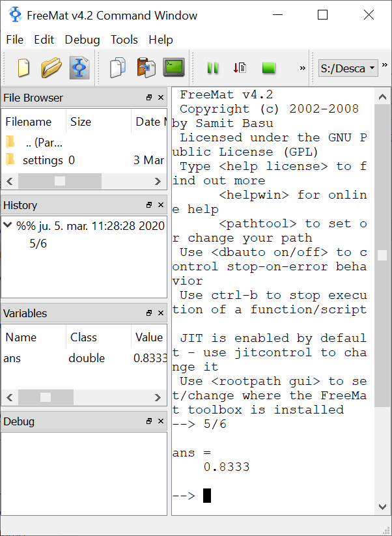The width and height of the screenshot is (392, 536).
Task: Click the green terminal screen icon
Action: [173, 68]
